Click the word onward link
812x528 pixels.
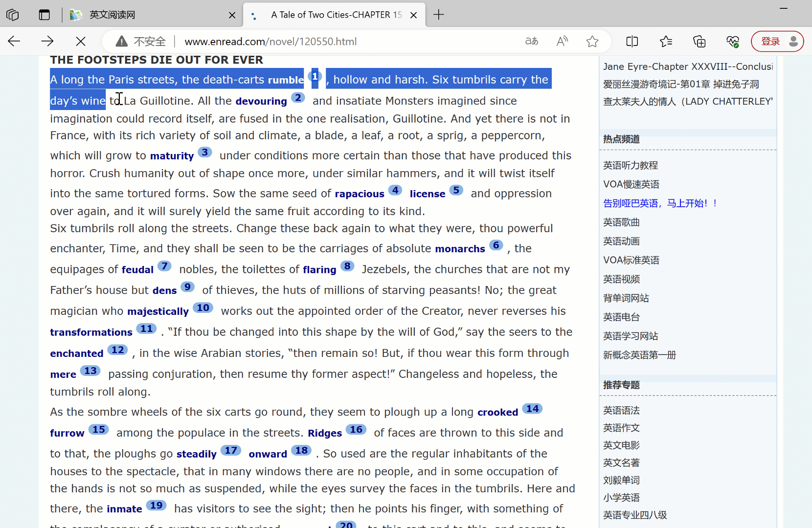pos(268,454)
